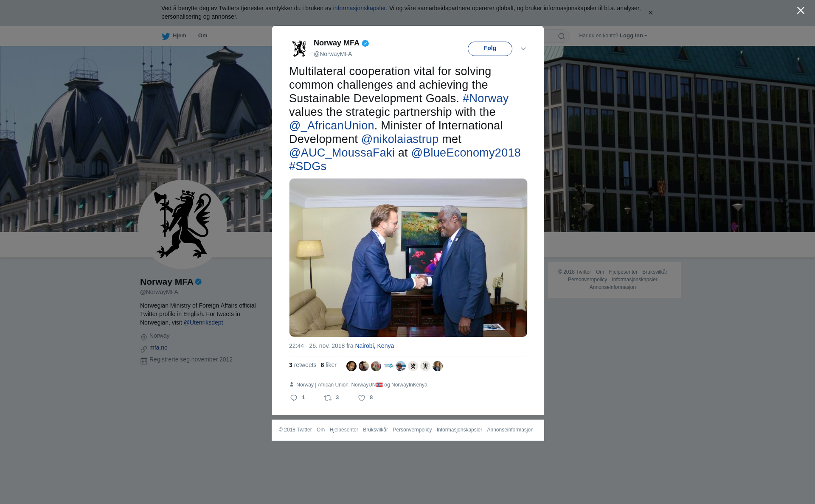This screenshot has width=815, height=504.
Task: Like the tweet with heart icon
Action: [362, 398]
